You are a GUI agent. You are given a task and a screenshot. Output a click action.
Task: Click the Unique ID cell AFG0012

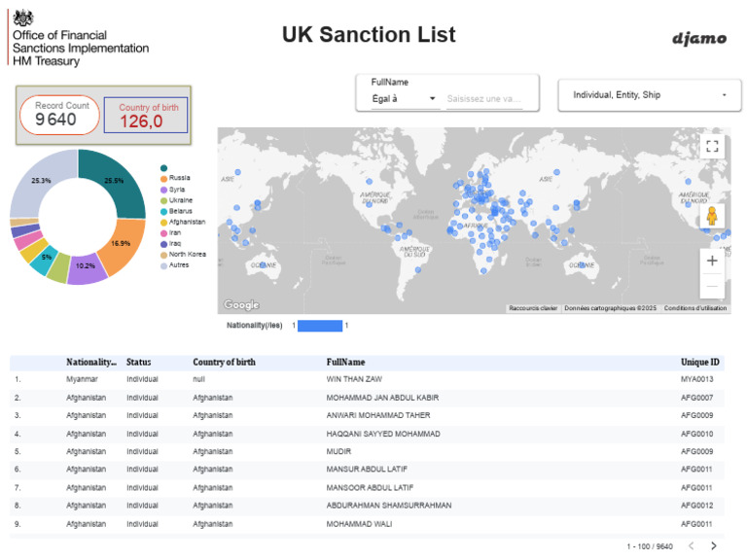697,506
